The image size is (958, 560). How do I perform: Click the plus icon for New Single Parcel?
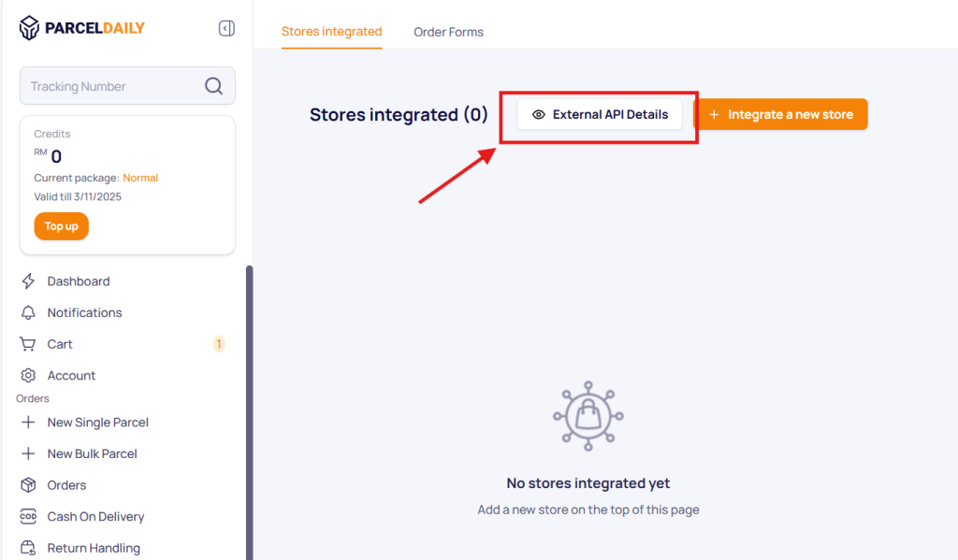(x=28, y=423)
